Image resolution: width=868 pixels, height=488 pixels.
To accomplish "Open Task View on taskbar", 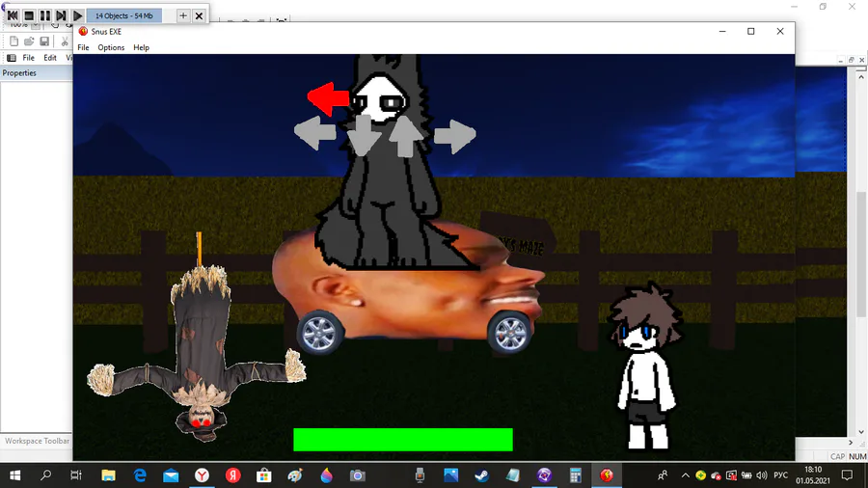I will 76,475.
